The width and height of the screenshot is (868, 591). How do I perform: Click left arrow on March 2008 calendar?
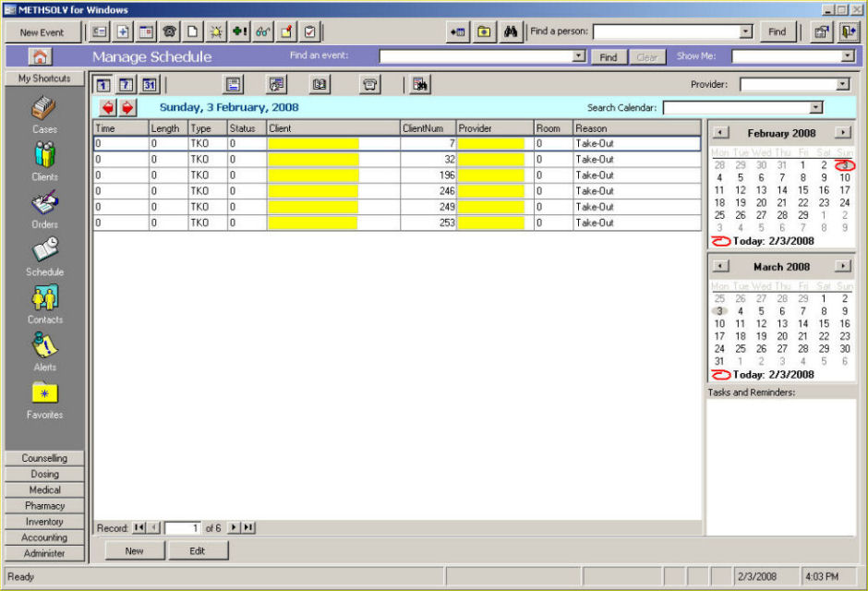(x=720, y=266)
